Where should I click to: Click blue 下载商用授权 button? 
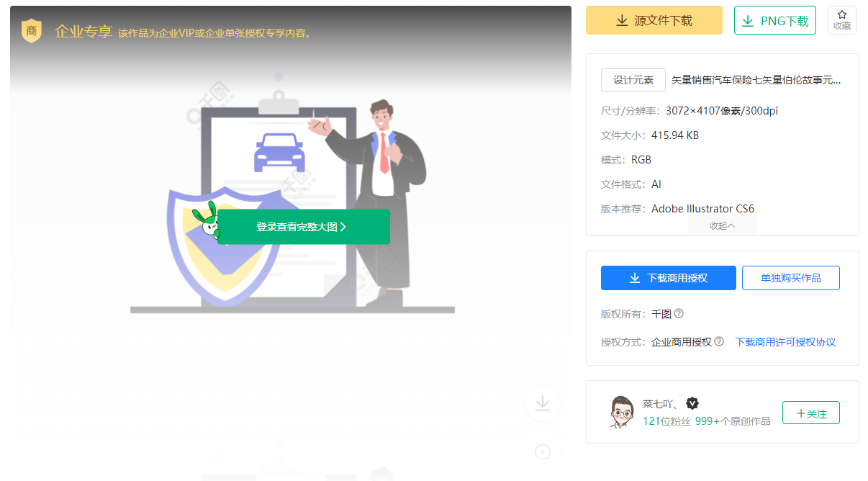coord(668,278)
